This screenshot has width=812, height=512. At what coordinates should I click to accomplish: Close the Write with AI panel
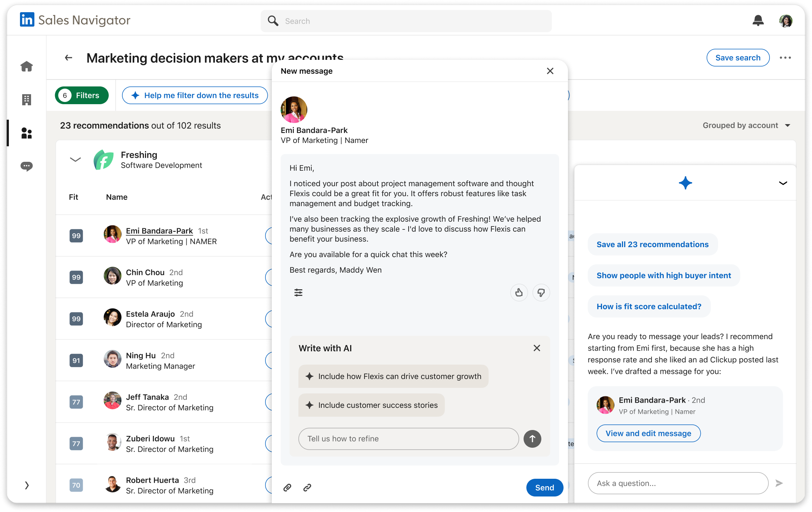pos(537,348)
